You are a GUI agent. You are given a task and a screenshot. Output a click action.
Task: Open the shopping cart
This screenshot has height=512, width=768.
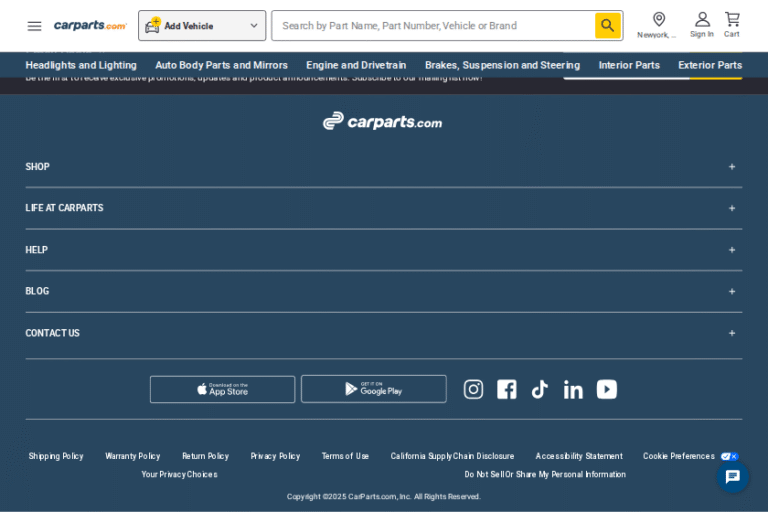(732, 20)
